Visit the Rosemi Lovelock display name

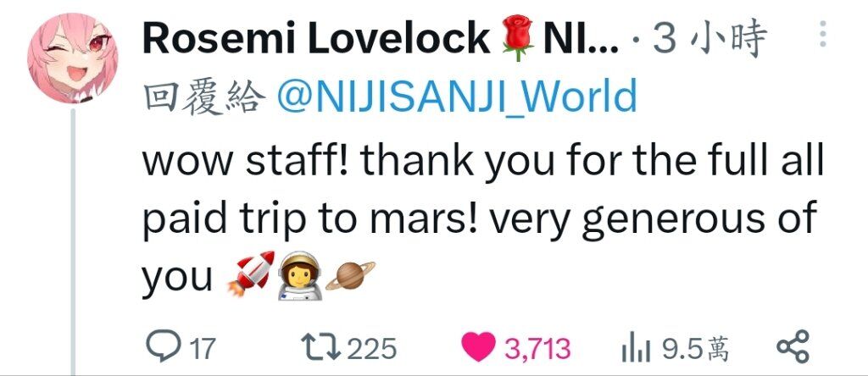315,39
